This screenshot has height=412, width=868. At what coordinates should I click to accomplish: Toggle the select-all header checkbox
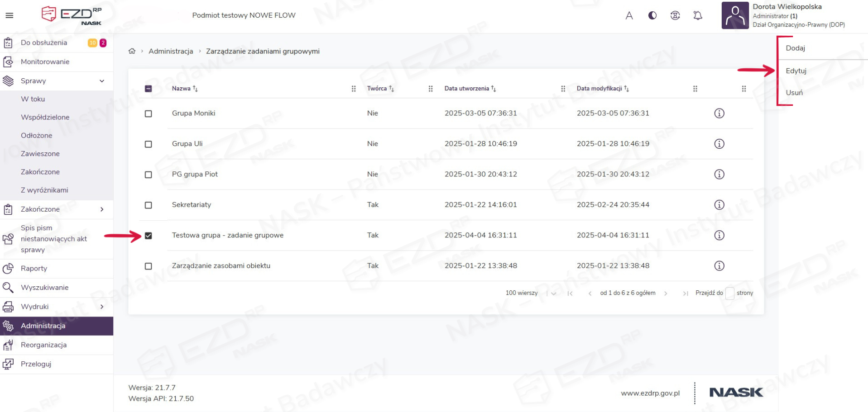click(x=149, y=89)
